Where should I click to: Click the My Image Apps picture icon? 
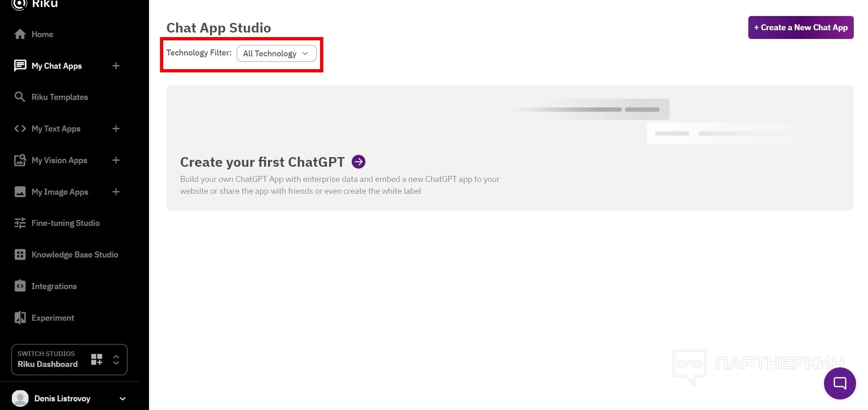pos(20,191)
